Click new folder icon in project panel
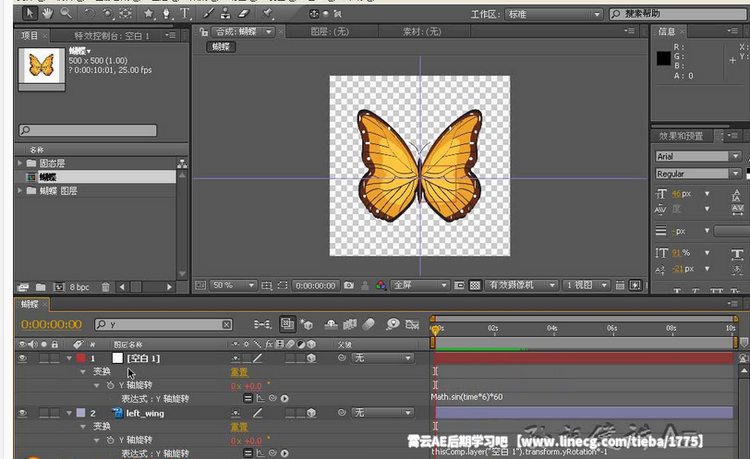The height and width of the screenshot is (459, 750). coord(41,287)
